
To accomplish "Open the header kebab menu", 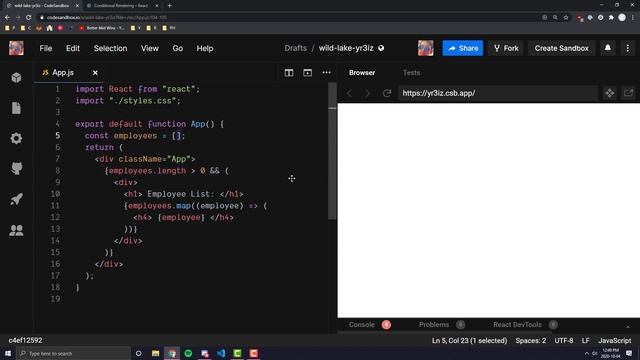I will coord(628,48).
